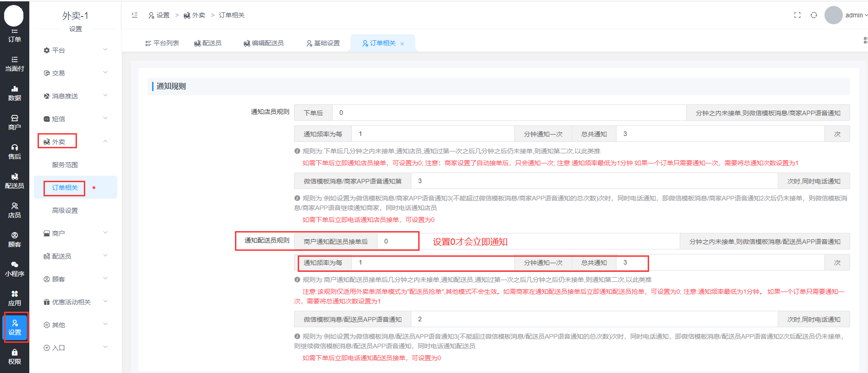Click the refresh icon in header
868x373 pixels.
point(813,15)
